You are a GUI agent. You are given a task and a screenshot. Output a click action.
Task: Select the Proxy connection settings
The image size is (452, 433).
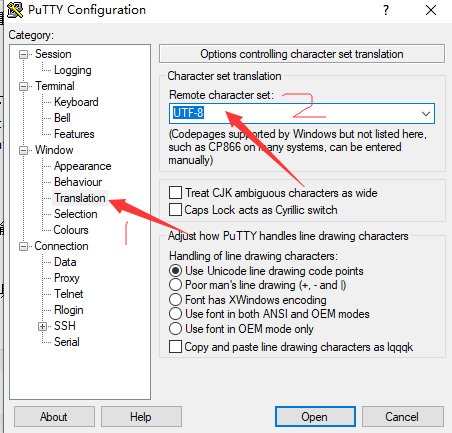[67, 278]
